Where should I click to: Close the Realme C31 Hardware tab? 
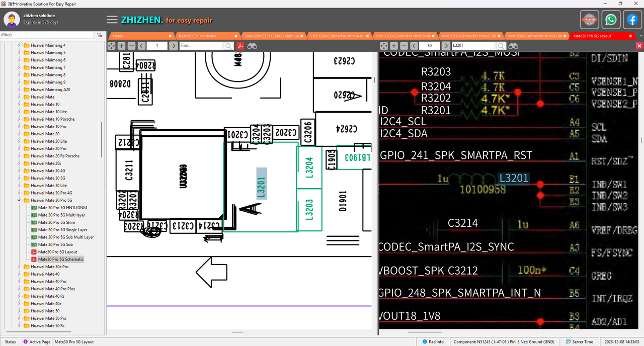236,36
